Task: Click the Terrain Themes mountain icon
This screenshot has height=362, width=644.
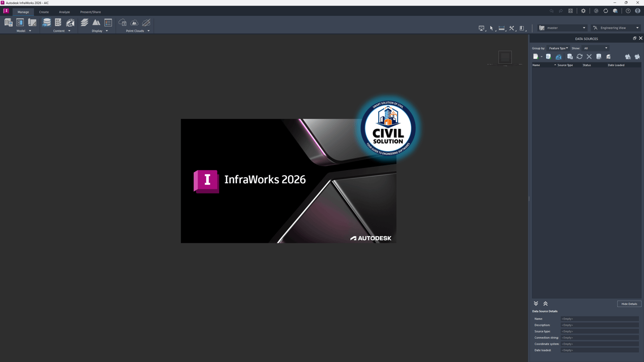Action: click(96, 23)
